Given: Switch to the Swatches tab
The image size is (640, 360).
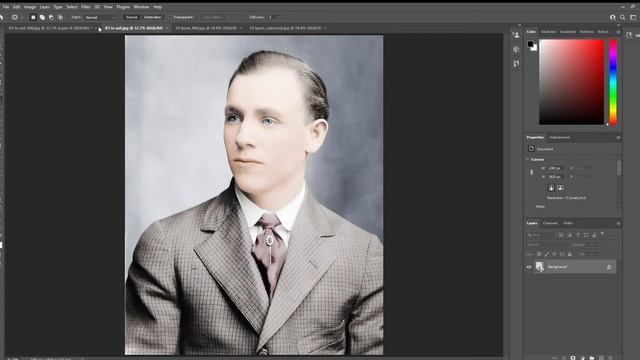Looking at the screenshot, I should tap(548, 32).
